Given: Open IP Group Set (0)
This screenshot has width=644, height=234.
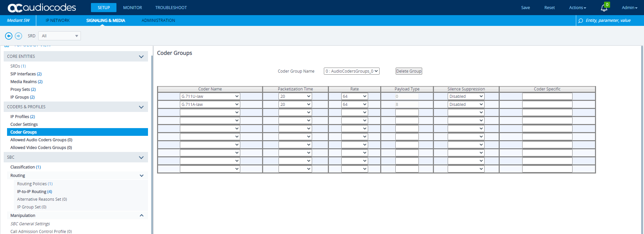Looking at the screenshot, I should click(32, 207).
